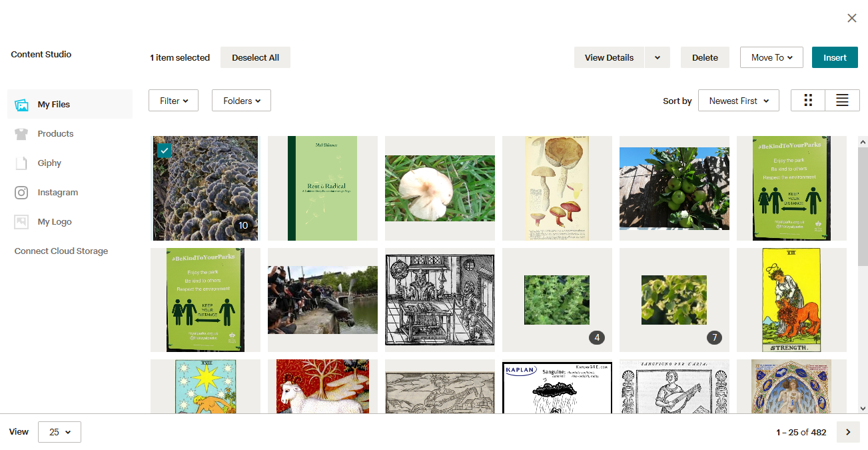
Task: Click the My Logo picture icon
Action: click(x=21, y=222)
